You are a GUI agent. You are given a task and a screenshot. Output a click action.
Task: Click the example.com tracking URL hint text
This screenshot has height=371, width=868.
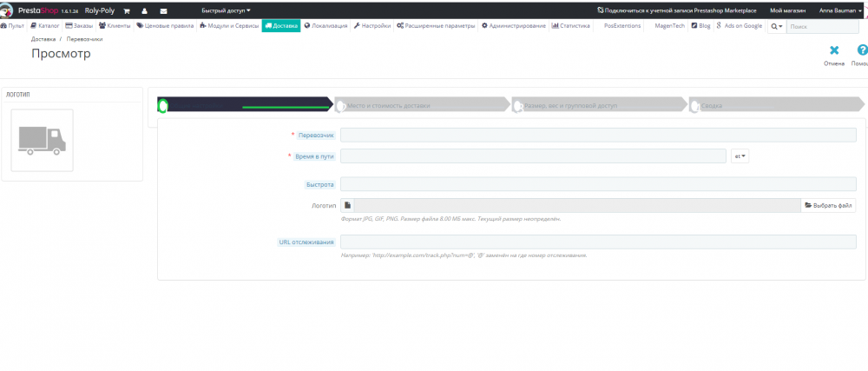click(x=464, y=255)
